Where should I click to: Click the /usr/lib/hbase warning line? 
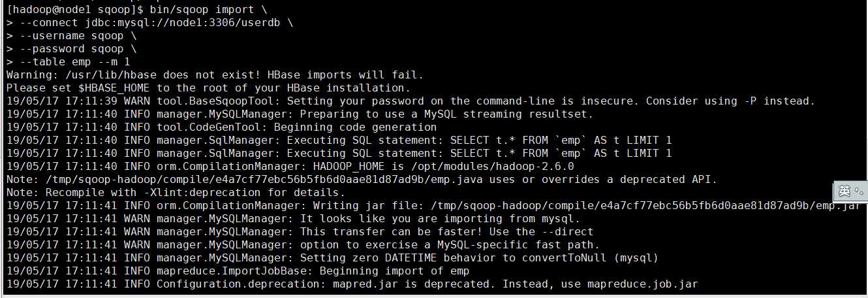pos(215,75)
